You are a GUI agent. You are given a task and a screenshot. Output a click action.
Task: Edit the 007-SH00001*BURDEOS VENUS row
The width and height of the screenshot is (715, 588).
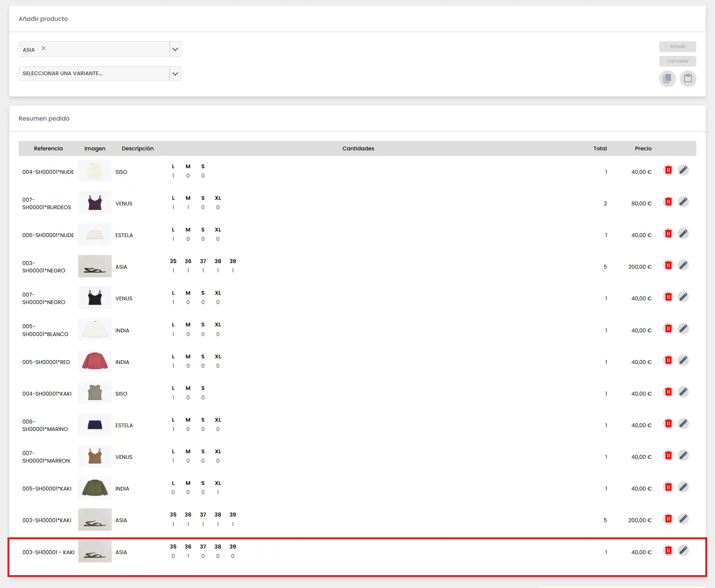point(683,202)
